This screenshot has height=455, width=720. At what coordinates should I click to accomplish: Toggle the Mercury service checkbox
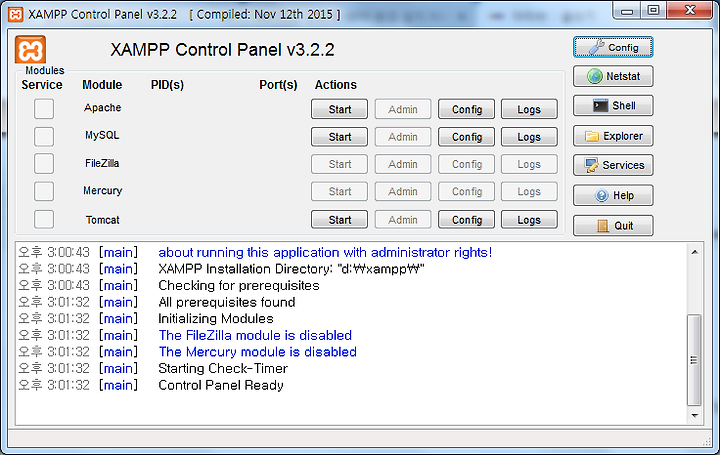click(44, 191)
